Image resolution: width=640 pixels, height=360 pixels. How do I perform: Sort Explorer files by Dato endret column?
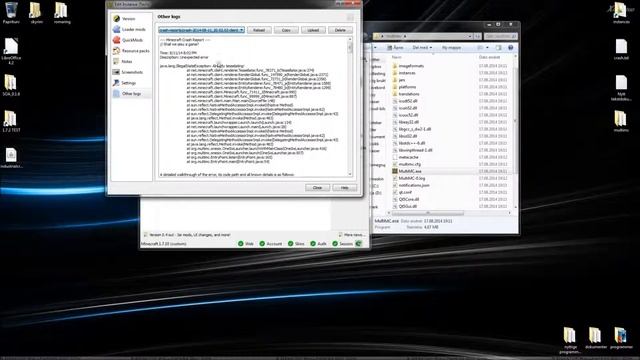[489, 57]
